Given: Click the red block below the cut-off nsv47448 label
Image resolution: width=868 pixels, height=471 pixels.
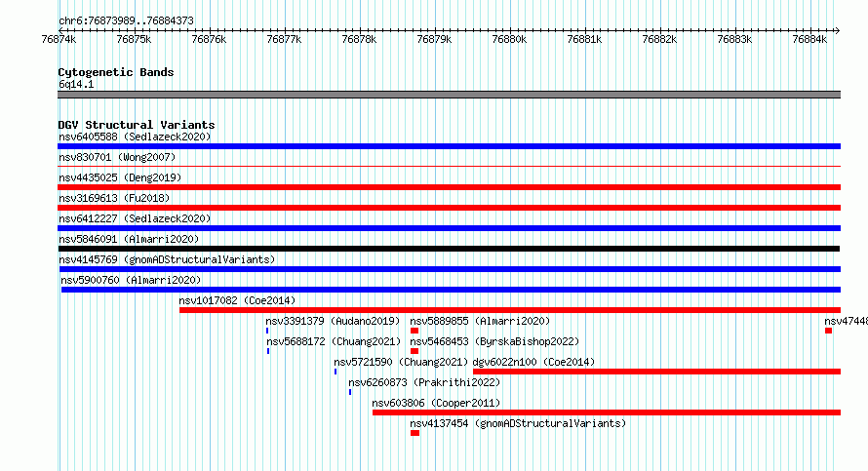Looking at the screenshot, I should (828, 331).
